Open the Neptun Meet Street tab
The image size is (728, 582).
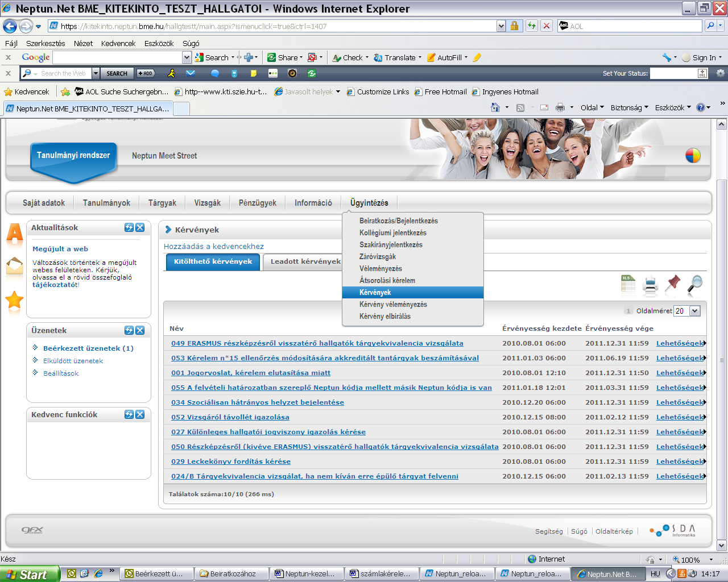(164, 156)
